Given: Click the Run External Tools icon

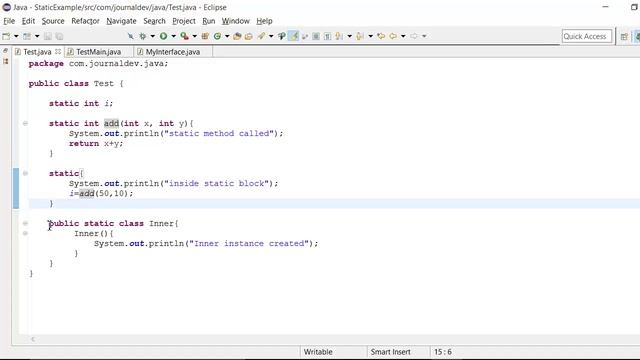Looking at the screenshot, I should (x=184, y=36).
